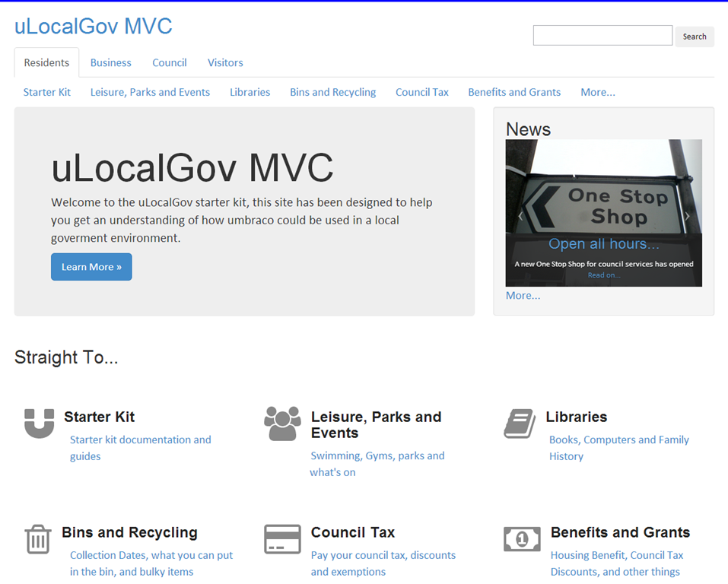This screenshot has width=728, height=584.
Task: Switch to the Business tab
Action: click(x=110, y=62)
